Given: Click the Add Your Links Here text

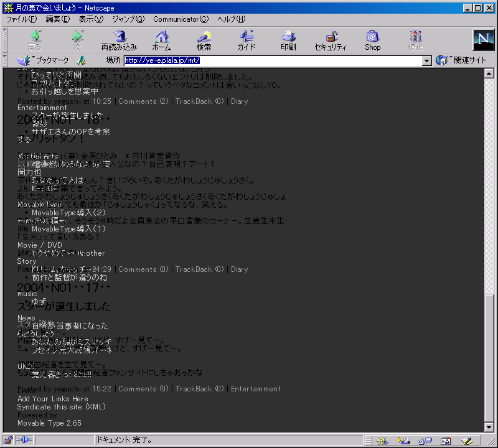Looking at the screenshot, I should pos(53,399).
